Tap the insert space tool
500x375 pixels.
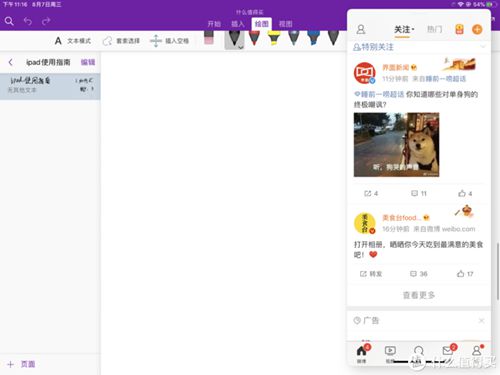pos(170,41)
